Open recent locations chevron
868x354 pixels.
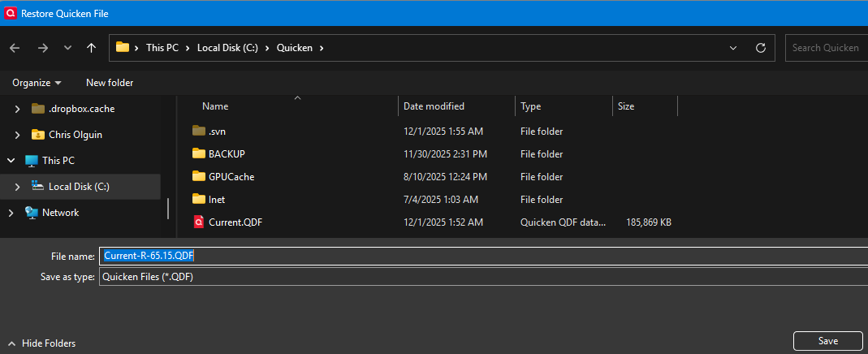pos(68,48)
